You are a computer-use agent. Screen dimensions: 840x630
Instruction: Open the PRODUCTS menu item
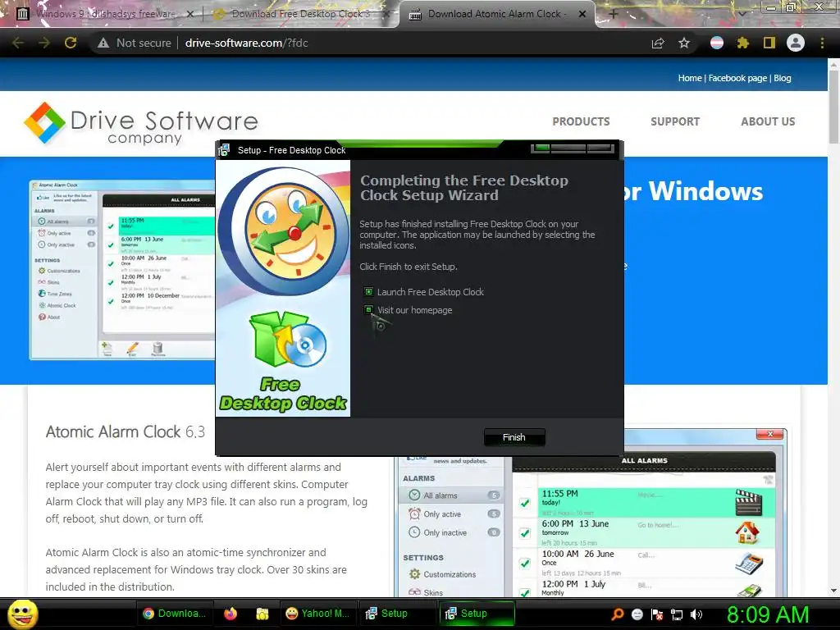581,121
